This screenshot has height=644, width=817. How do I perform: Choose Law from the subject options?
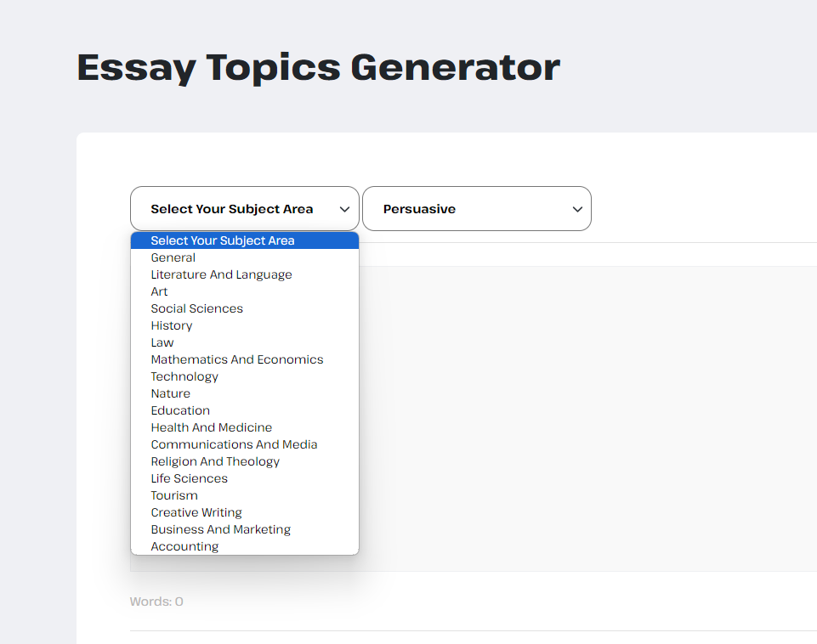[244, 342]
